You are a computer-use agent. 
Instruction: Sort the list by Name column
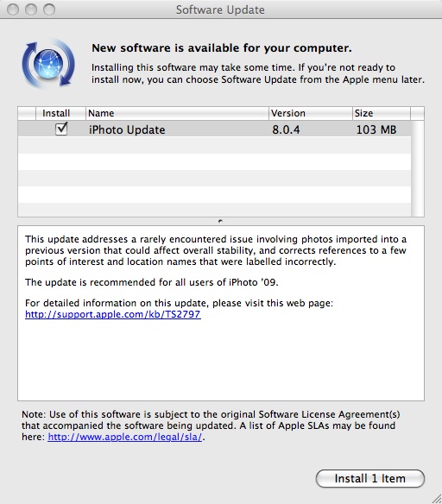tap(177, 113)
